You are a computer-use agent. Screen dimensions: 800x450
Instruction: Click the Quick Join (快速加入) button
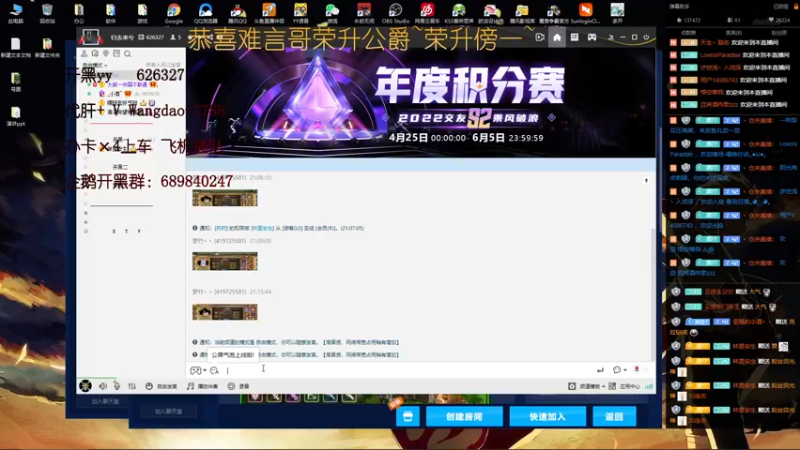(x=547, y=416)
